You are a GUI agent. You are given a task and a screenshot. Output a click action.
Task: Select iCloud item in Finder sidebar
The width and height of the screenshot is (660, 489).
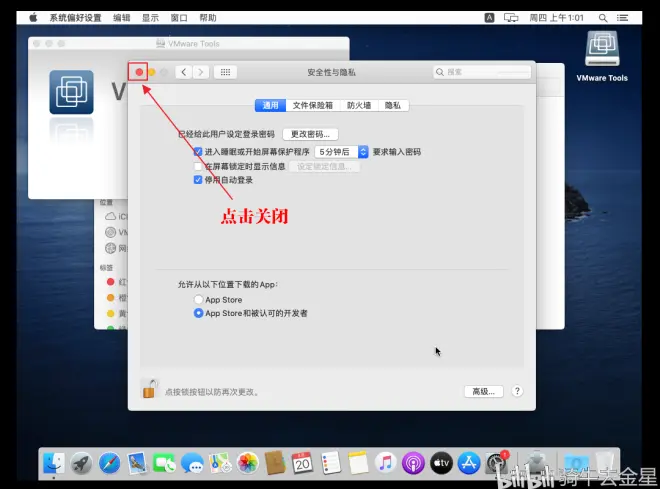(x=116, y=216)
